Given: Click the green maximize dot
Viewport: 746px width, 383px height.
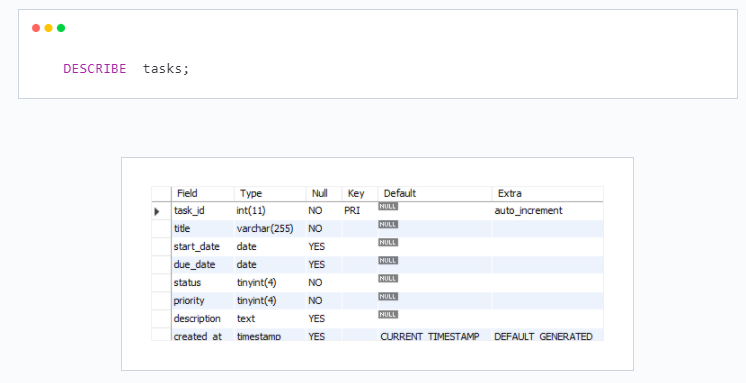Looking at the screenshot, I should coord(61,28).
